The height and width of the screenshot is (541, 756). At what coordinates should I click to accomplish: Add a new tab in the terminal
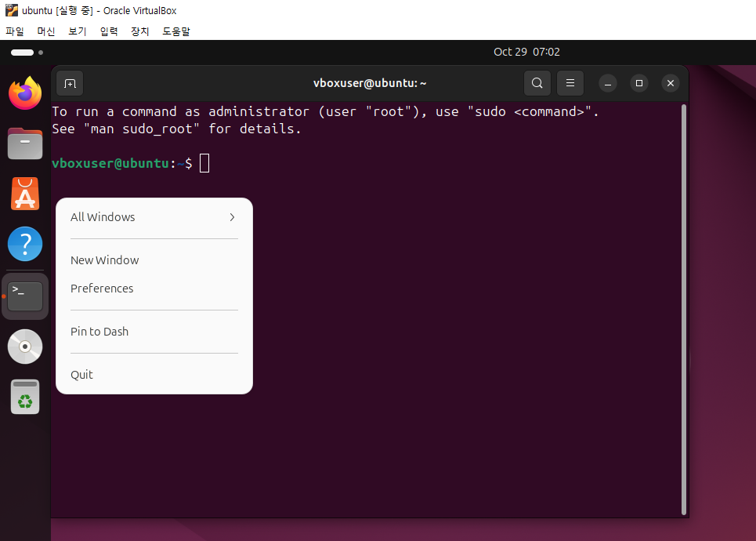(x=70, y=83)
